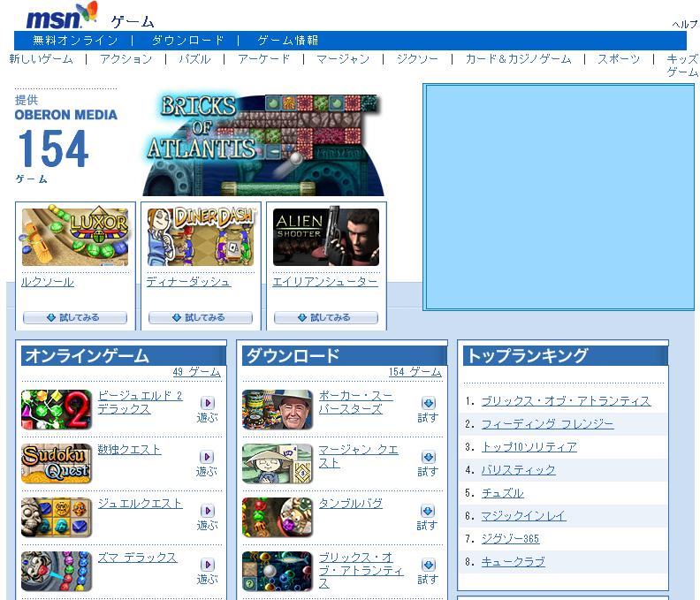This screenshot has width=700, height=600.
Task: Open the ポーカー・スーパースターズ title link
Action: click(x=356, y=402)
